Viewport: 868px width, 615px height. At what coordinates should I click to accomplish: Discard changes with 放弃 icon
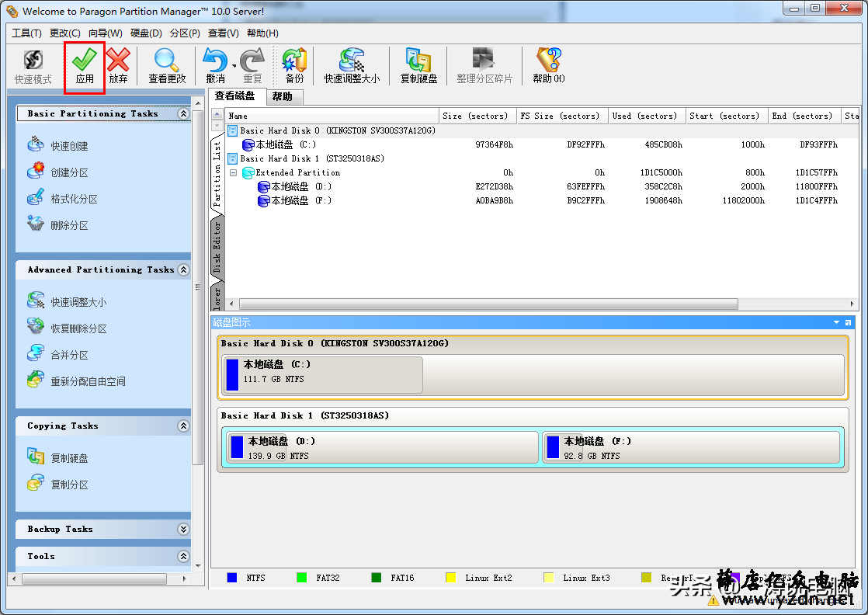tap(118, 60)
